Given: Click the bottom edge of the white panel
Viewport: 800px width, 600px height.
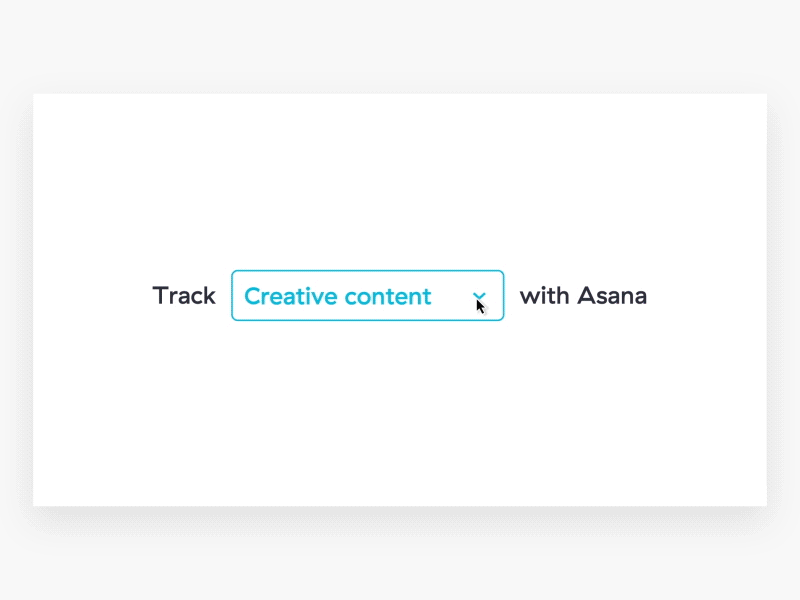Looking at the screenshot, I should click(400, 504).
